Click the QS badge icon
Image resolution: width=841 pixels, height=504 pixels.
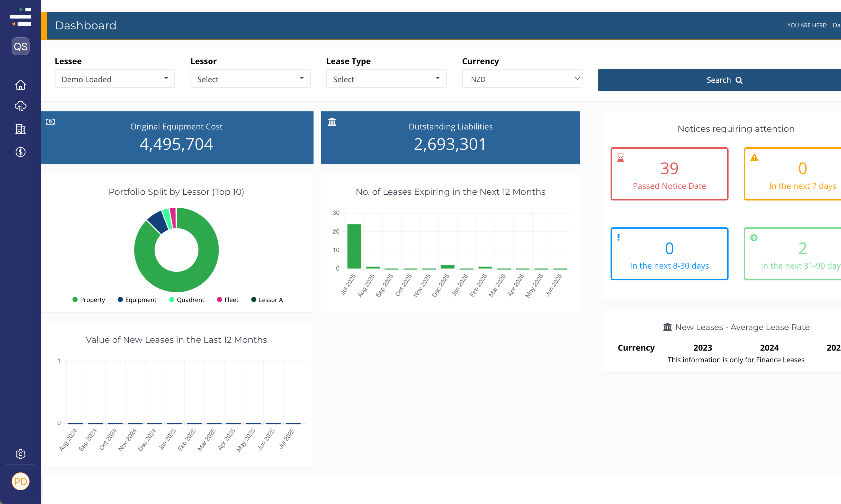coord(20,46)
